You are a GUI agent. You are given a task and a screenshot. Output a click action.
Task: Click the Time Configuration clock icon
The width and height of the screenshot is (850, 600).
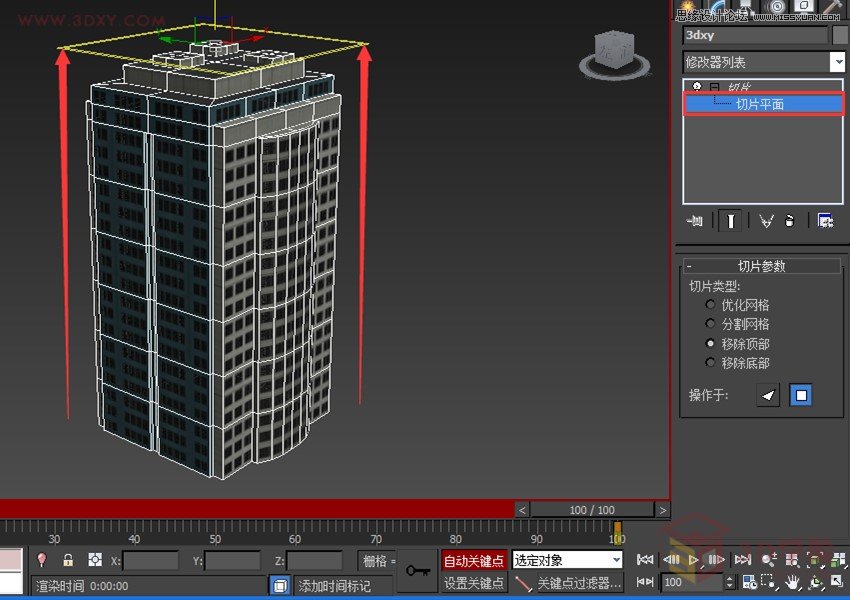click(x=750, y=582)
